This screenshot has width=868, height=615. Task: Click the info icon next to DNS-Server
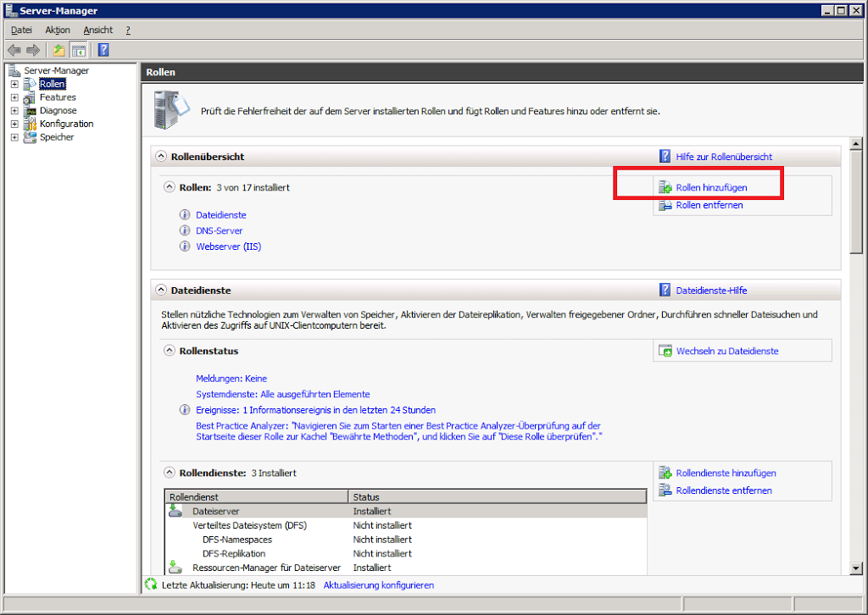(x=184, y=230)
